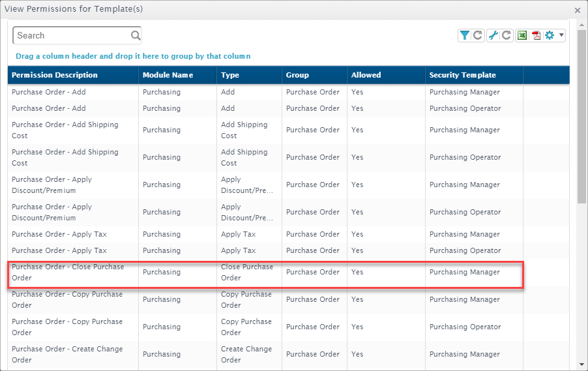Export the grid to Excel
Image resolution: width=588 pixels, height=371 pixels.
[x=522, y=36]
